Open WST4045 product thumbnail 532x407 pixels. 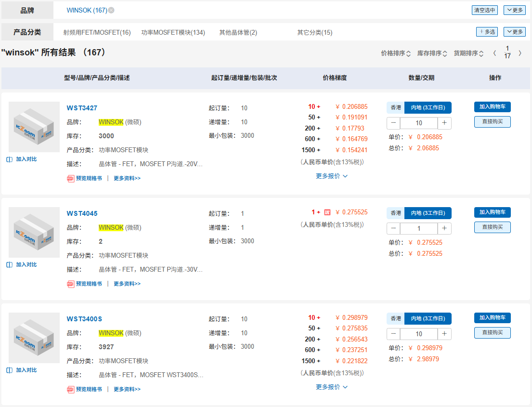point(34,233)
